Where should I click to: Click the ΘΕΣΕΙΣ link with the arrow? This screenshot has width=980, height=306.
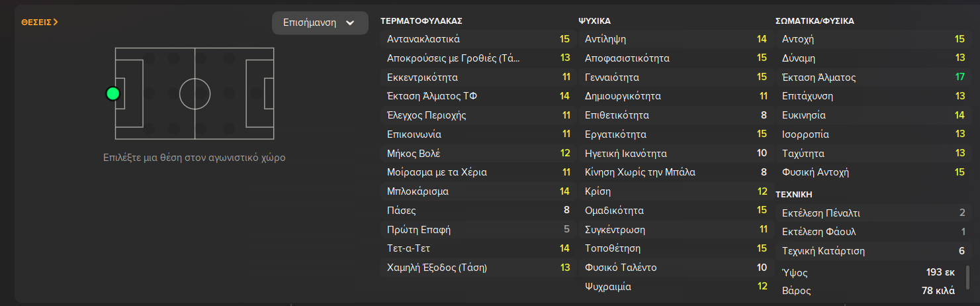point(40,22)
